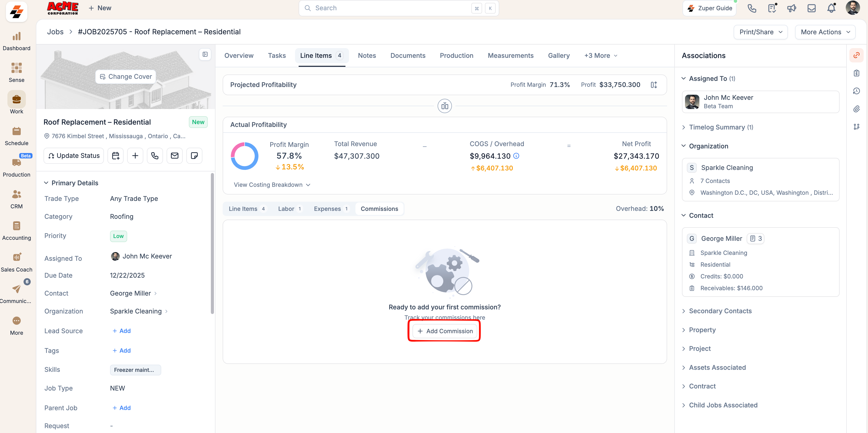This screenshot has width=868, height=433.
Task: Click the Add Commission button
Action: point(445,331)
